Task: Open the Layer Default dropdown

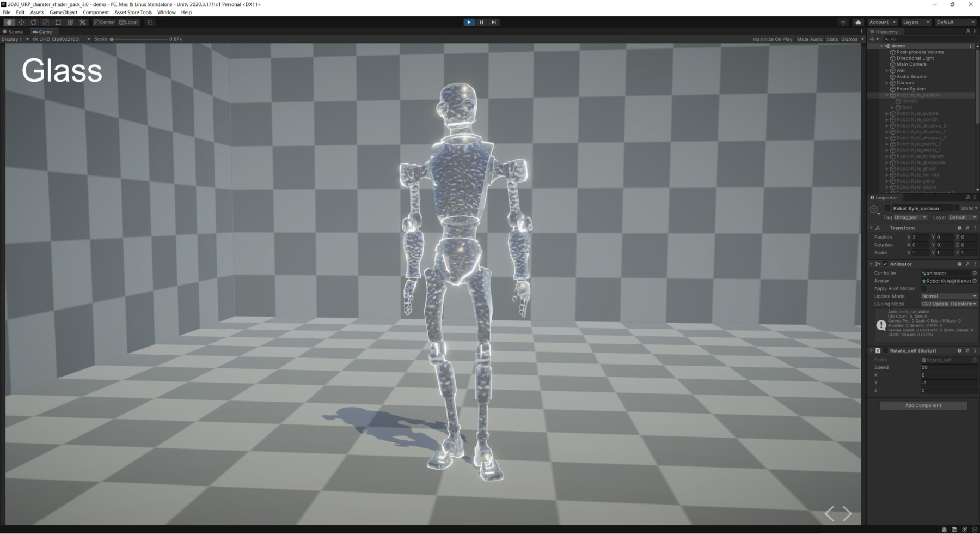Action: tap(963, 217)
